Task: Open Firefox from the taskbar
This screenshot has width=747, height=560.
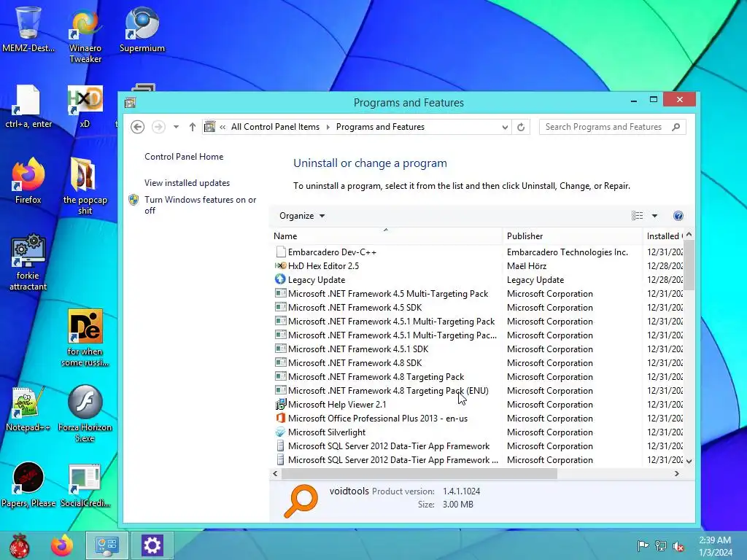Action: [x=62, y=545]
